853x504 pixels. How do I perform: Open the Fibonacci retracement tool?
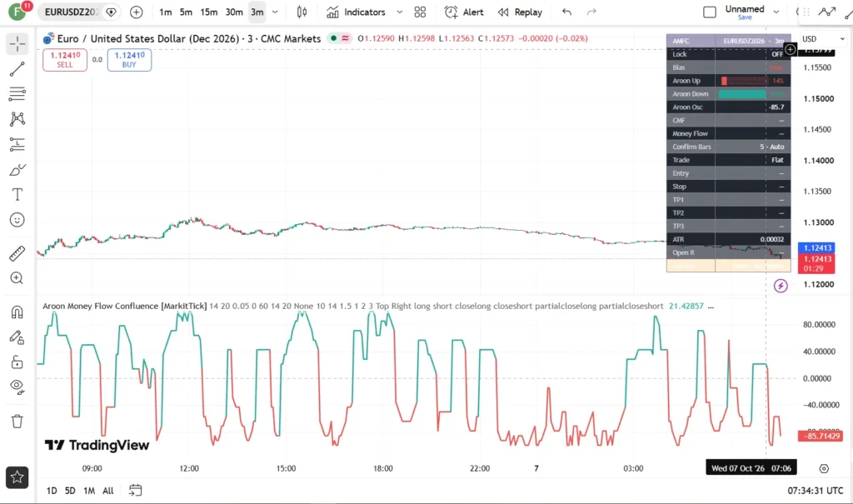17,94
